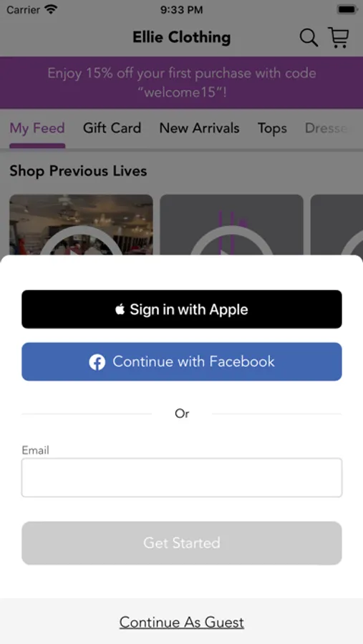363x644 pixels.
Task: Tap the welcome15 promo banner
Action: (x=181, y=82)
